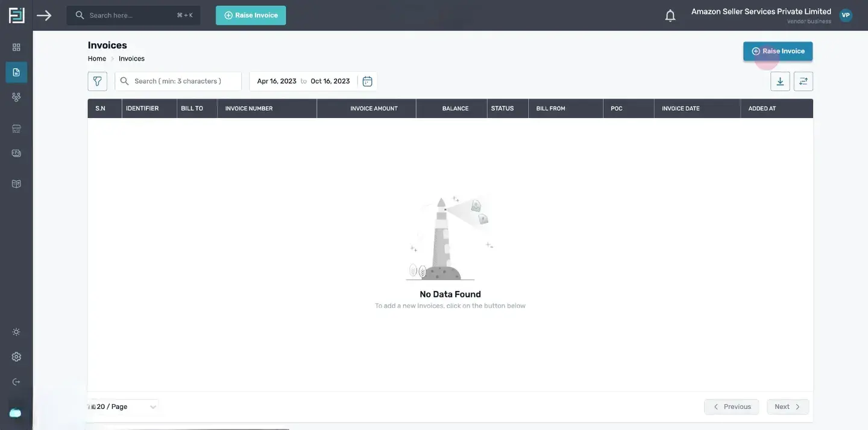The width and height of the screenshot is (868, 430).
Task: Click the ADDED AT column header
Action: [x=777, y=108]
